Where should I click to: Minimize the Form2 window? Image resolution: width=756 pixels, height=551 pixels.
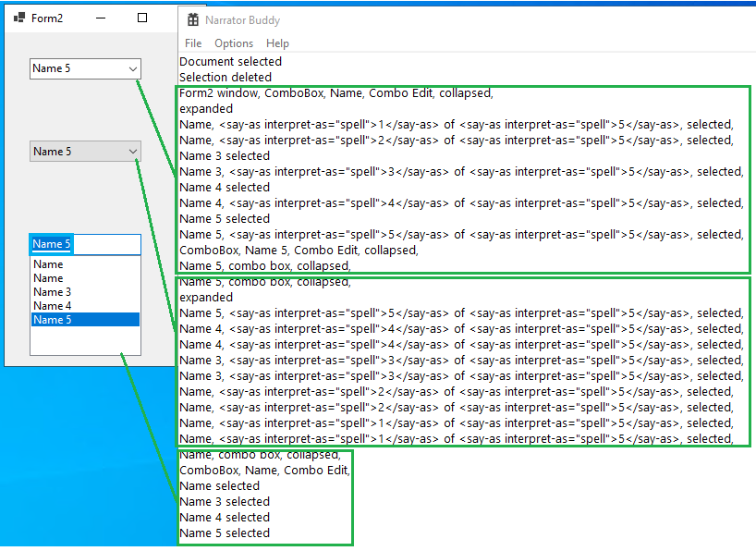point(100,18)
